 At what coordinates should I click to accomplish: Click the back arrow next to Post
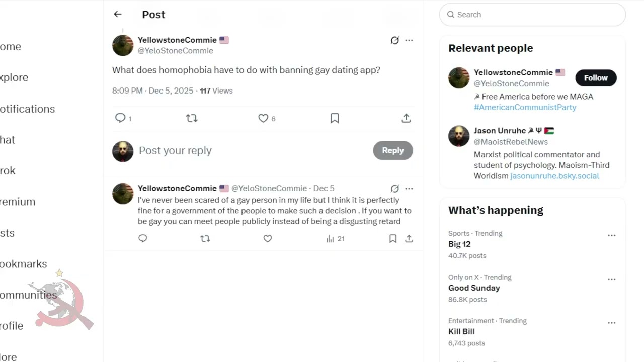pos(118,14)
